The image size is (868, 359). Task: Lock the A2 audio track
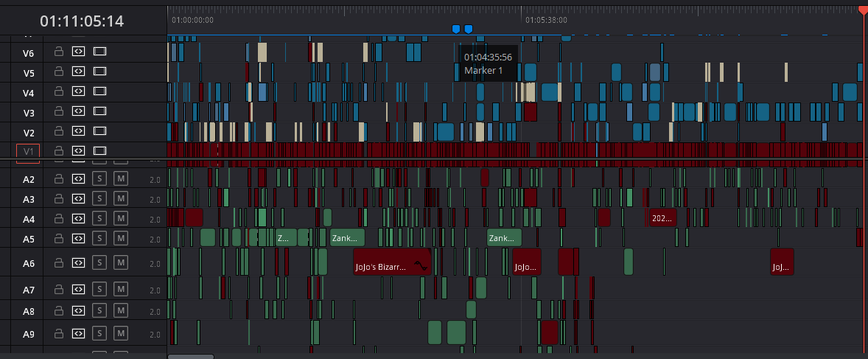click(58, 179)
